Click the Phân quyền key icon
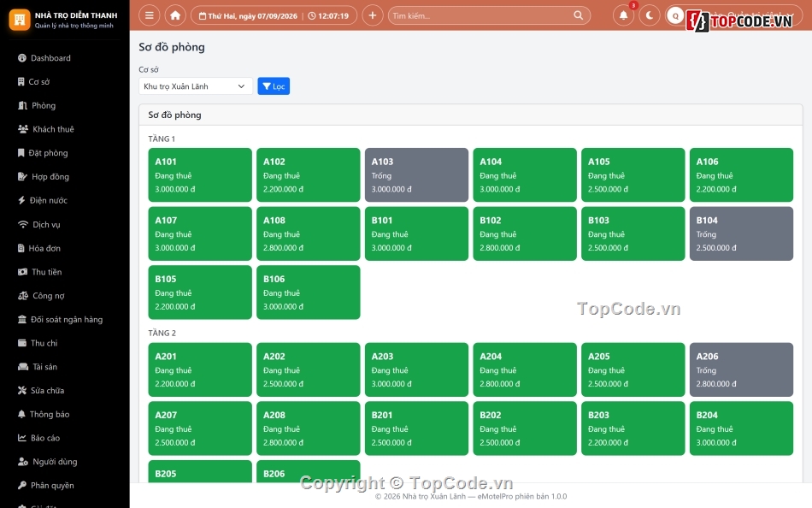Image resolution: width=812 pixels, height=508 pixels. click(21, 486)
